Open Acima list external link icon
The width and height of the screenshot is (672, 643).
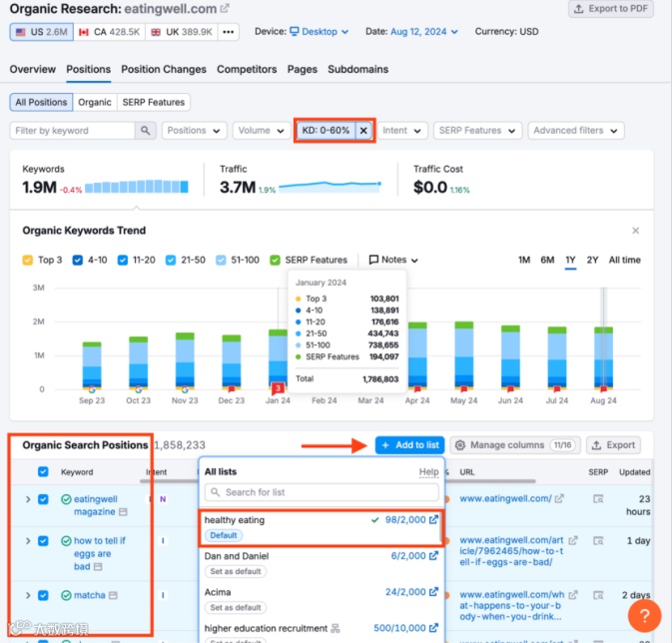433,591
